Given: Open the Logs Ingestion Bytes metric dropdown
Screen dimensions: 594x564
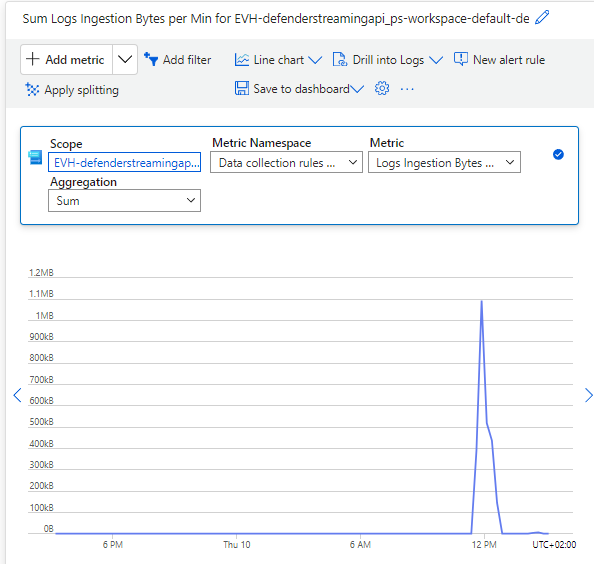Looking at the screenshot, I should pos(444,162).
